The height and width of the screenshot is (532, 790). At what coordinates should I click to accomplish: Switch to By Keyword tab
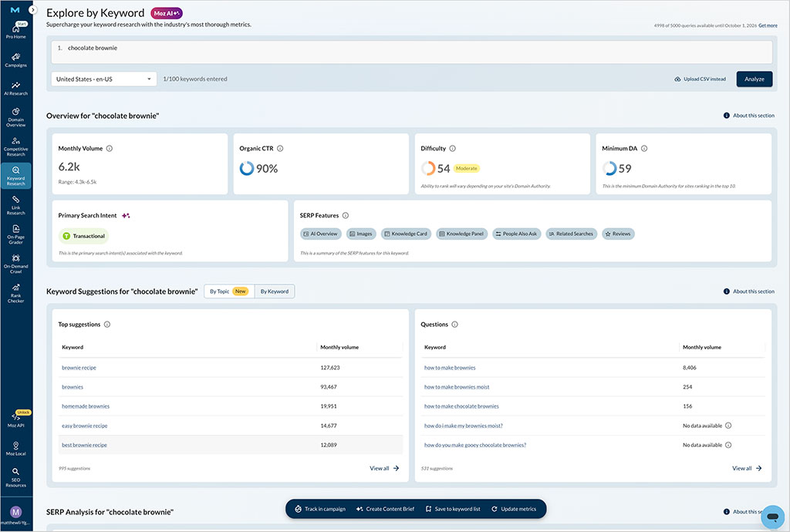pyautogui.click(x=275, y=291)
